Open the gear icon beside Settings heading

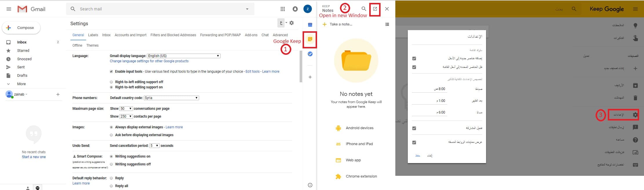[292, 23]
